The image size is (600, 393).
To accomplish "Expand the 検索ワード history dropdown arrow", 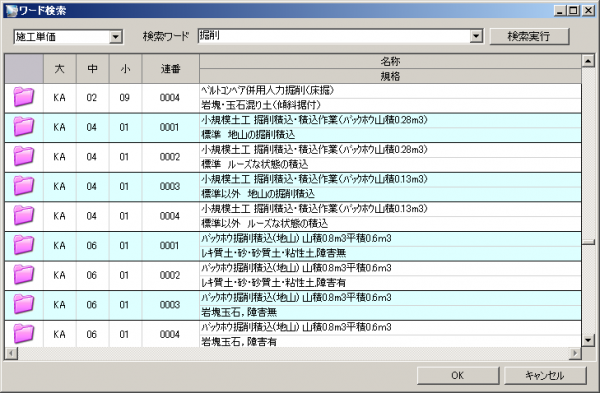I will [476, 36].
